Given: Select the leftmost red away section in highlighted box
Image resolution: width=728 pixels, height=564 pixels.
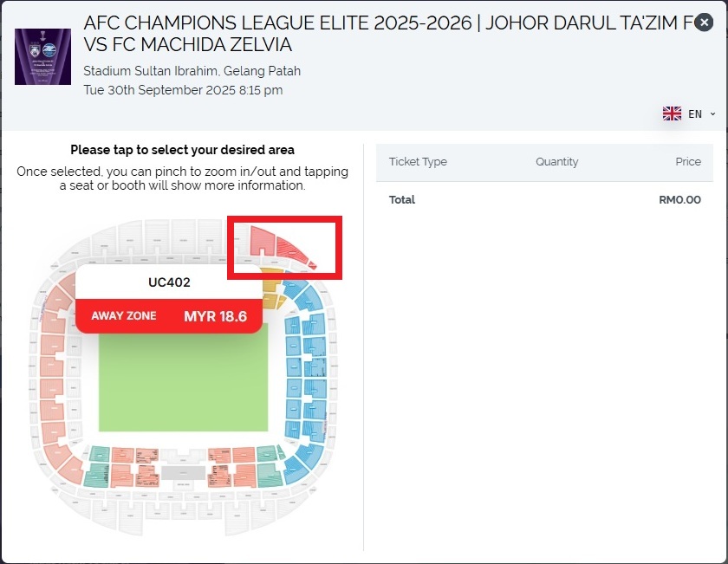Looking at the screenshot, I should point(262,240).
